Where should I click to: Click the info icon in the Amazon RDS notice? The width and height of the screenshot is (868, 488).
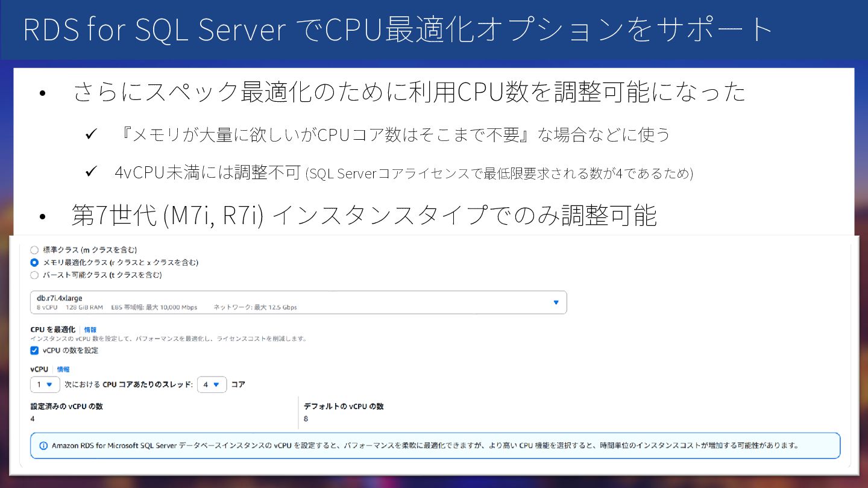click(43, 446)
